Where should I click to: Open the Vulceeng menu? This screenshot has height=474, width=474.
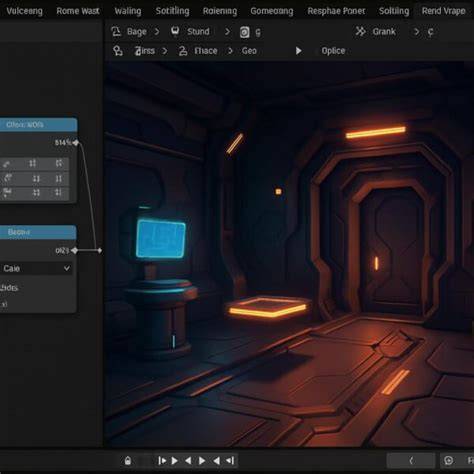click(24, 11)
